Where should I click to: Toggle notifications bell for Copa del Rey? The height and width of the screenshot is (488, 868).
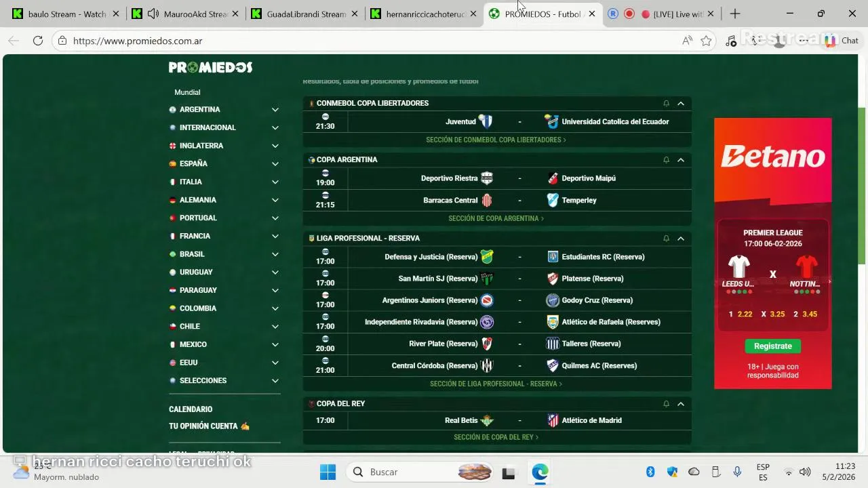[666, 404]
